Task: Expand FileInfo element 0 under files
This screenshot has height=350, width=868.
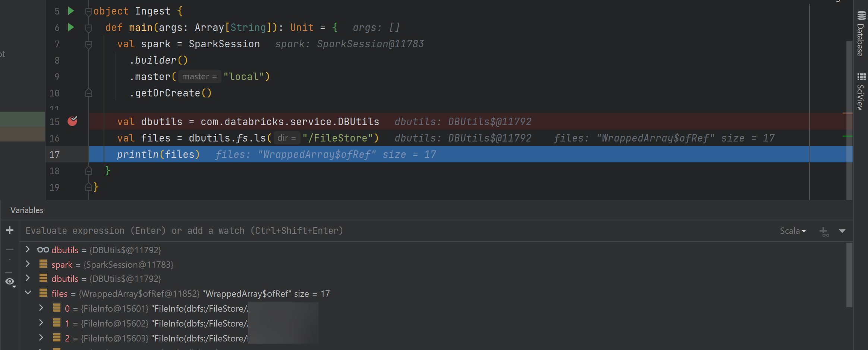Action: click(x=41, y=308)
